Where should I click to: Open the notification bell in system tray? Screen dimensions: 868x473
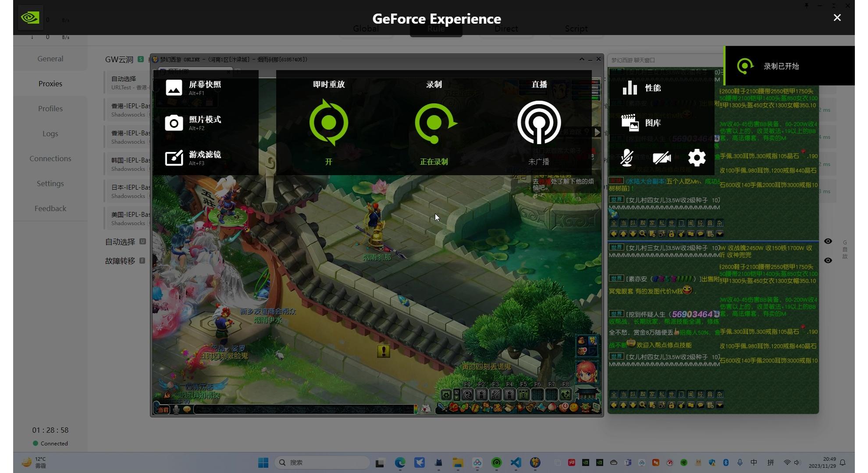click(x=843, y=462)
